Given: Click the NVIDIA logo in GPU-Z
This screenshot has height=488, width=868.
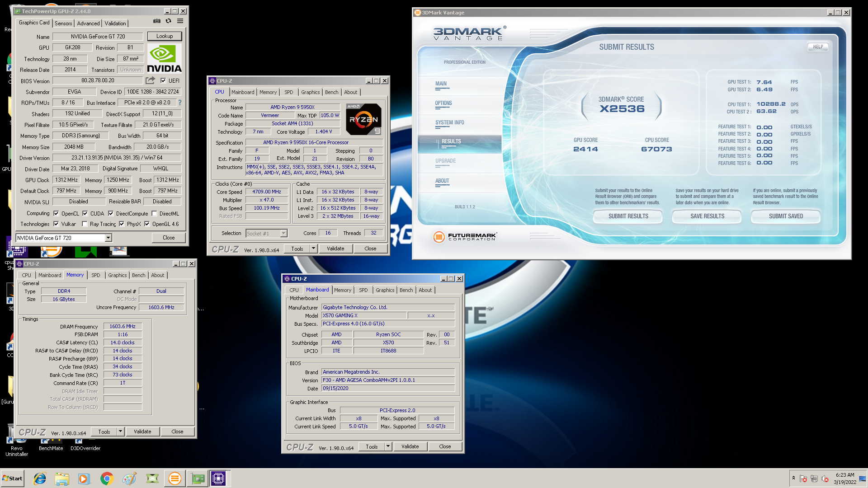Looking at the screenshot, I should [x=164, y=58].
